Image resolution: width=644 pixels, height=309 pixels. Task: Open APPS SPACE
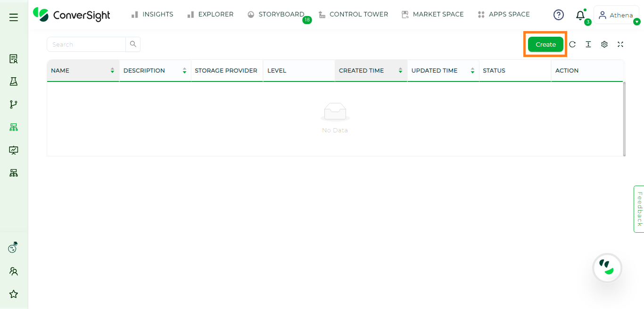point(504,15)
